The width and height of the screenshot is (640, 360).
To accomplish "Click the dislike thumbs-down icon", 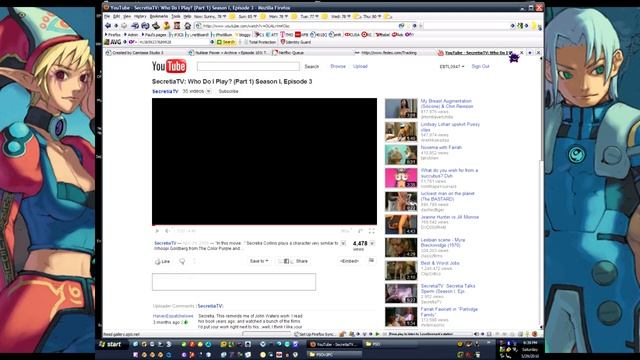I will 182,261.
